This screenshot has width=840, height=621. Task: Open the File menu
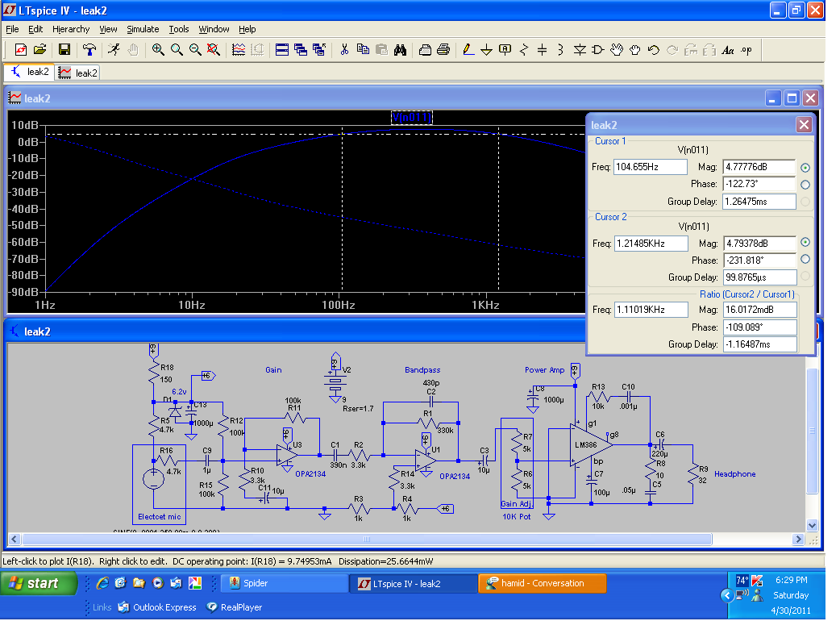pos(12,29)
